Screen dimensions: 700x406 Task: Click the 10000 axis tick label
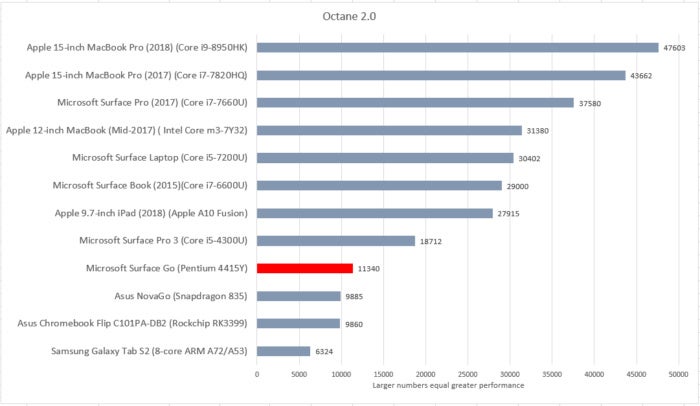341,374
